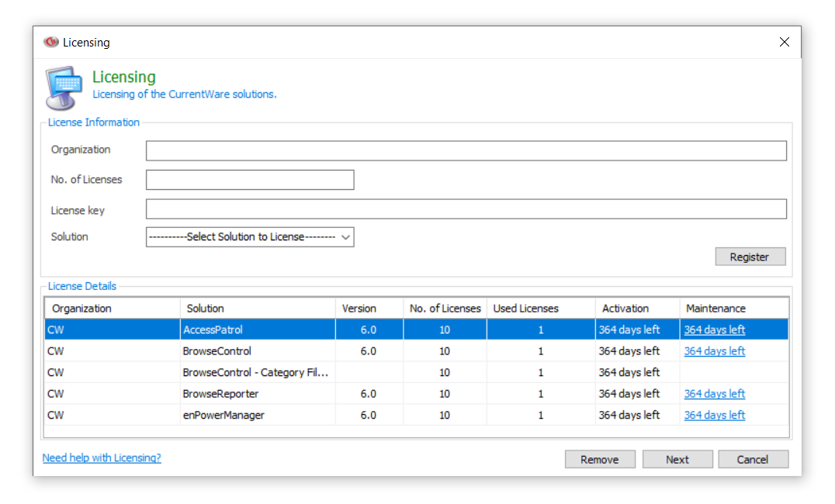The width and height of the screenshot is (835, 504).
Task: Click activation 364 days left for BrowseControl
Action: point(629,351)
